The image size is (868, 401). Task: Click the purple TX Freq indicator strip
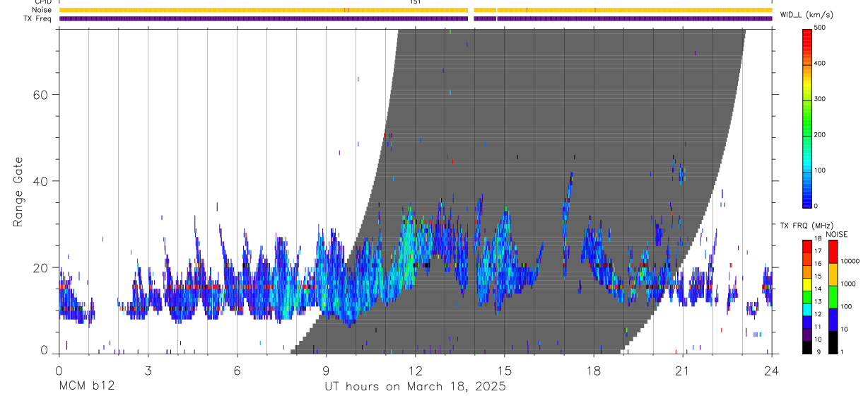[416, 18]
